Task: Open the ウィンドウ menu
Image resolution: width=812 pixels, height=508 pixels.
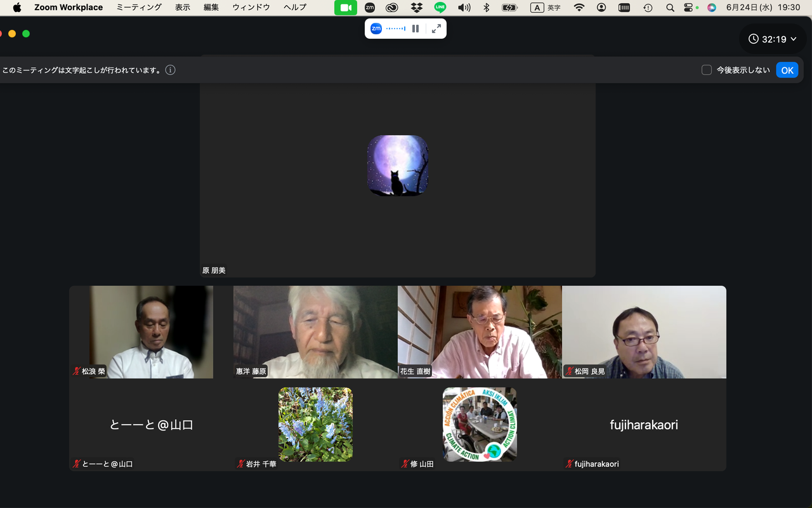Action: tap(251, 8)
